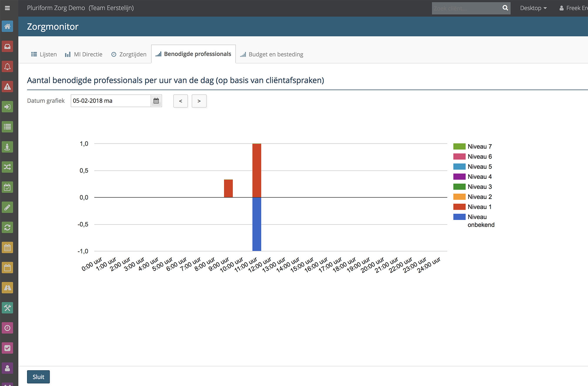The height and width of the screenshot is (386, 588).
Task: Open the wrench tools sidebar icon
Action: [7, 308]
